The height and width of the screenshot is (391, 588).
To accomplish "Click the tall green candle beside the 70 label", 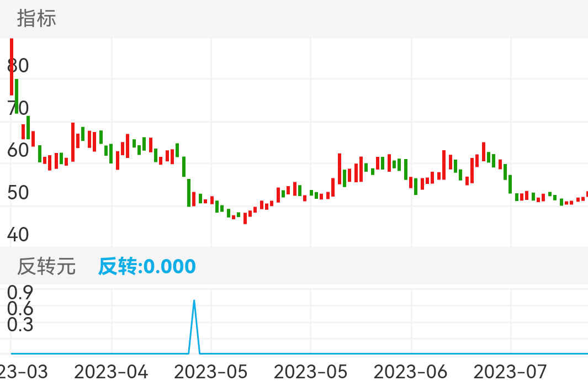I will coord(17,96).
